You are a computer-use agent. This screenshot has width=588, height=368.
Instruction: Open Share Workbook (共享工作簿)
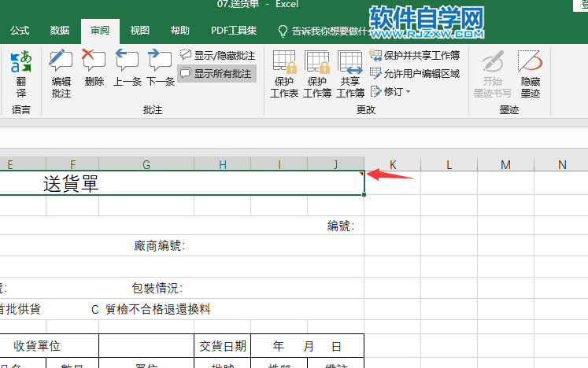(x=349, y=73)
